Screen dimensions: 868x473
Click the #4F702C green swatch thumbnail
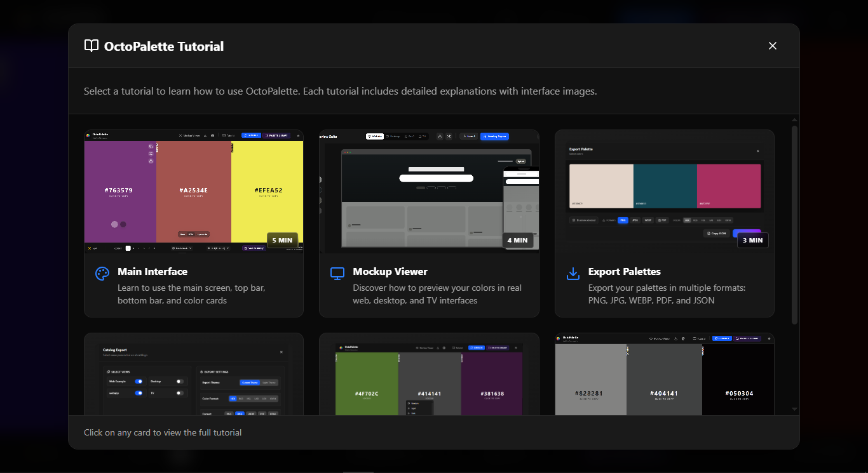(367, 384)
